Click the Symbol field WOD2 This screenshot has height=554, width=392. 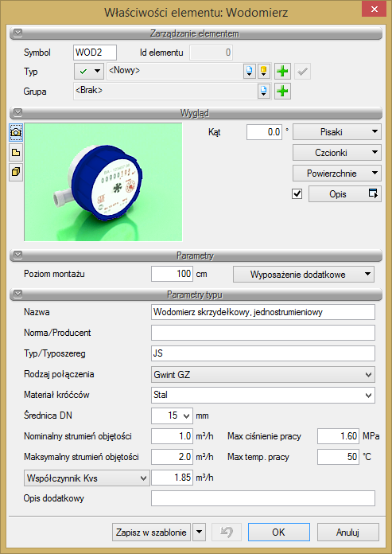pyautogui.click(x=95, y=53)
